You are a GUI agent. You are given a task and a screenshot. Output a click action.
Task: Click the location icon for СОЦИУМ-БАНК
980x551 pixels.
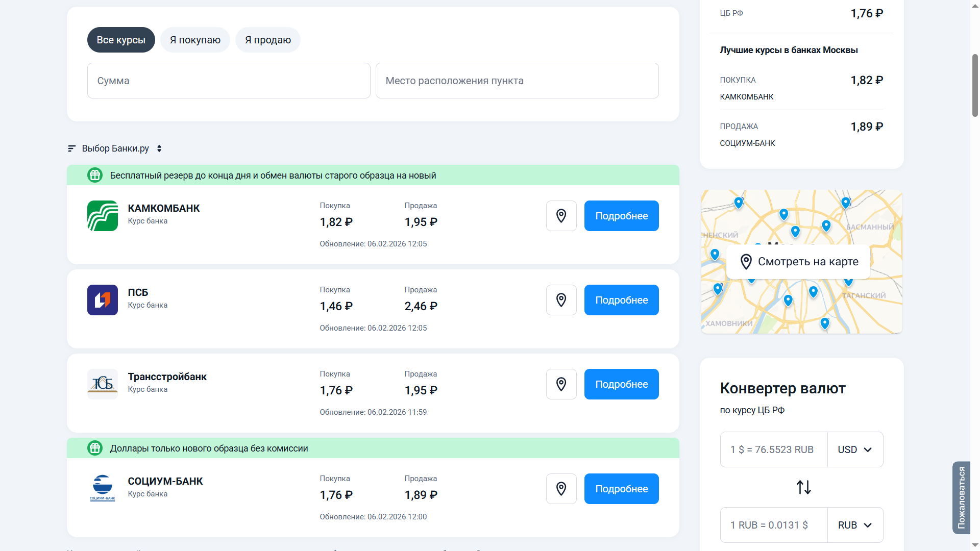coord(561,489)
